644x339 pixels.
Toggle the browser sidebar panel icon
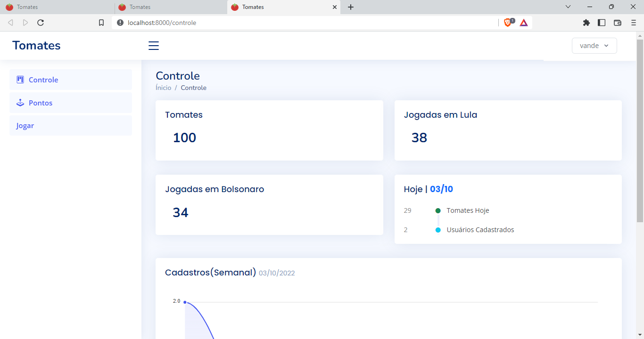click(602, 23)
